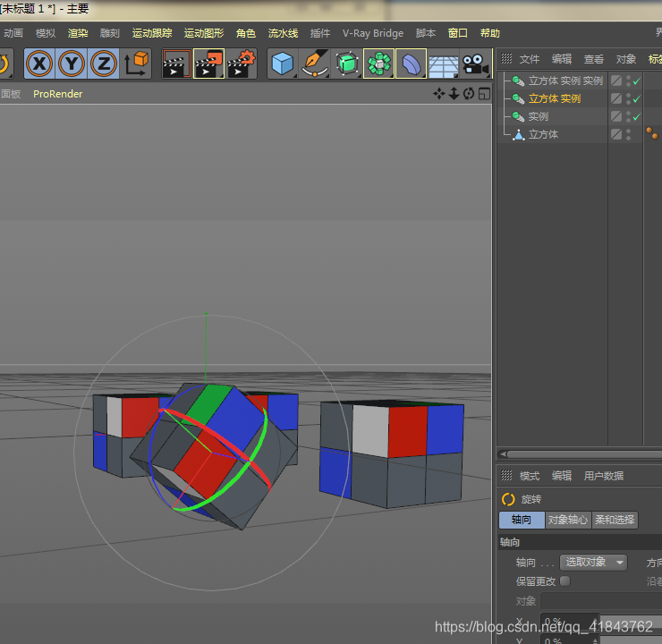Open the 用户数据 menu
The image size is (662, 644).
(x=604, y=476)
